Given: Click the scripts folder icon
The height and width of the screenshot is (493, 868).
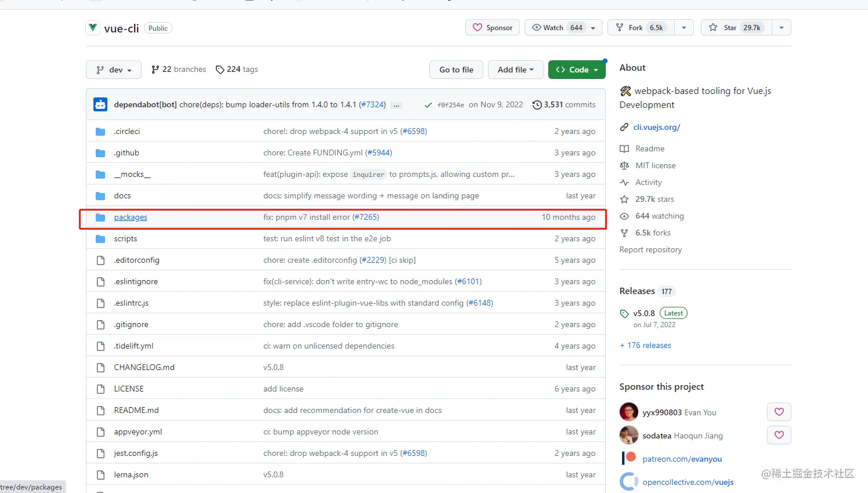Looking at the screenshot, I should (100, 239).
